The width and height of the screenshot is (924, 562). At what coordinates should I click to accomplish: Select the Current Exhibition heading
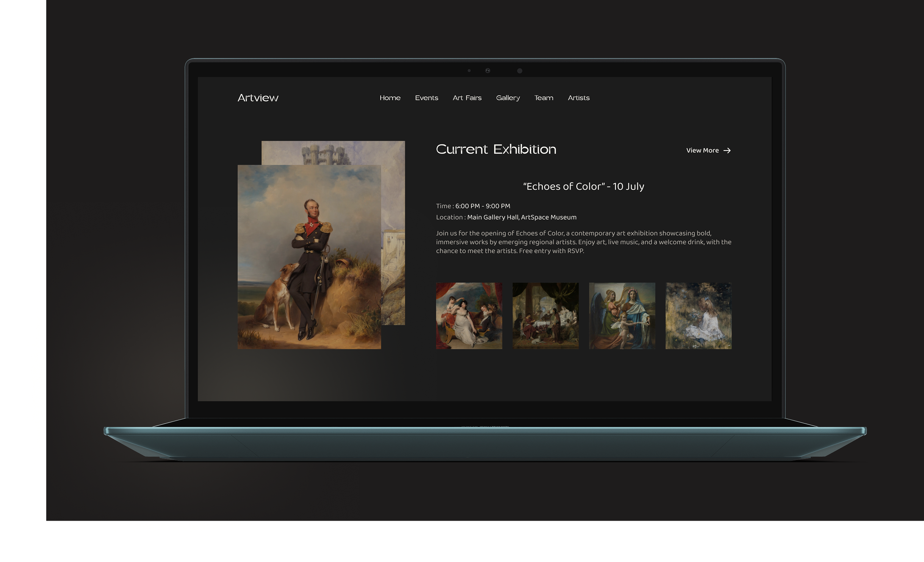[496, 149]
